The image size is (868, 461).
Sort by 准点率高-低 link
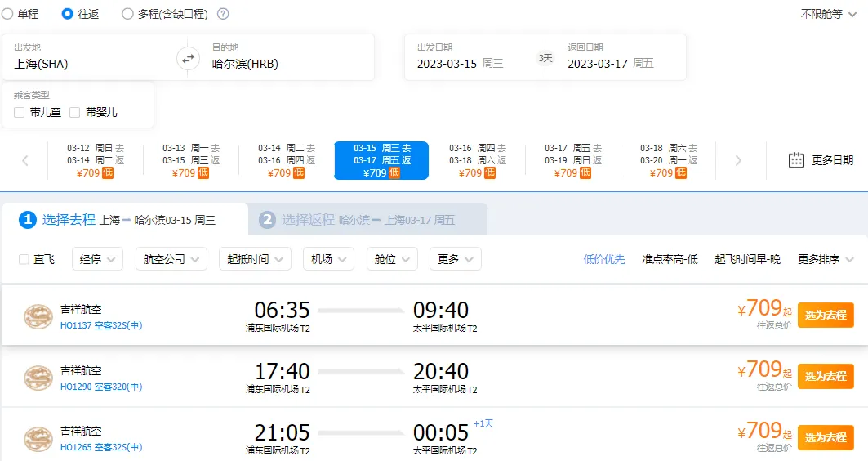point(670,259)
